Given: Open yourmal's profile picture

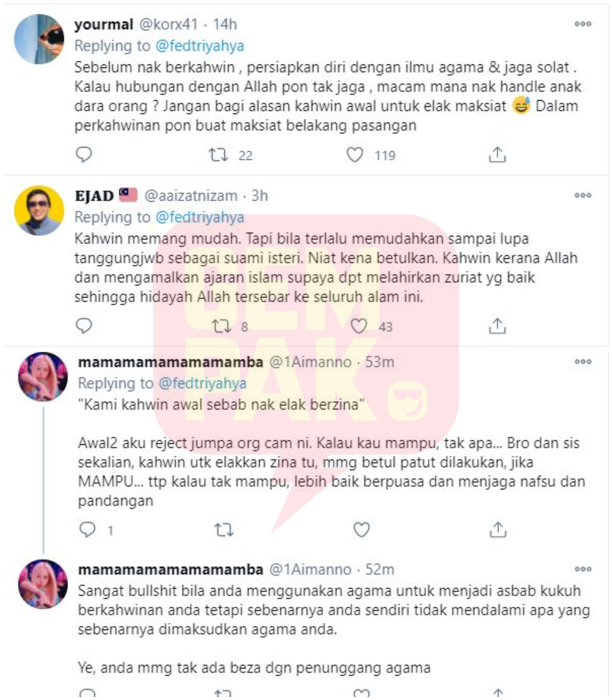Looking at the screenshot, I should coord(39,39).
